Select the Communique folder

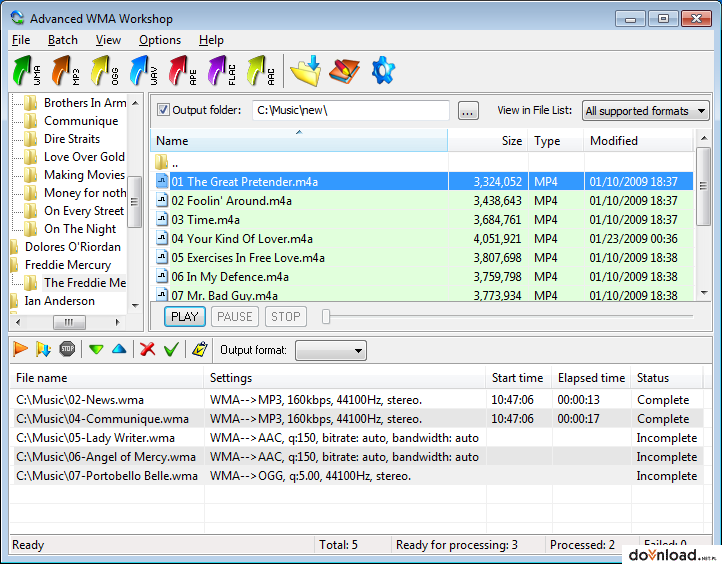coord(81,121)
